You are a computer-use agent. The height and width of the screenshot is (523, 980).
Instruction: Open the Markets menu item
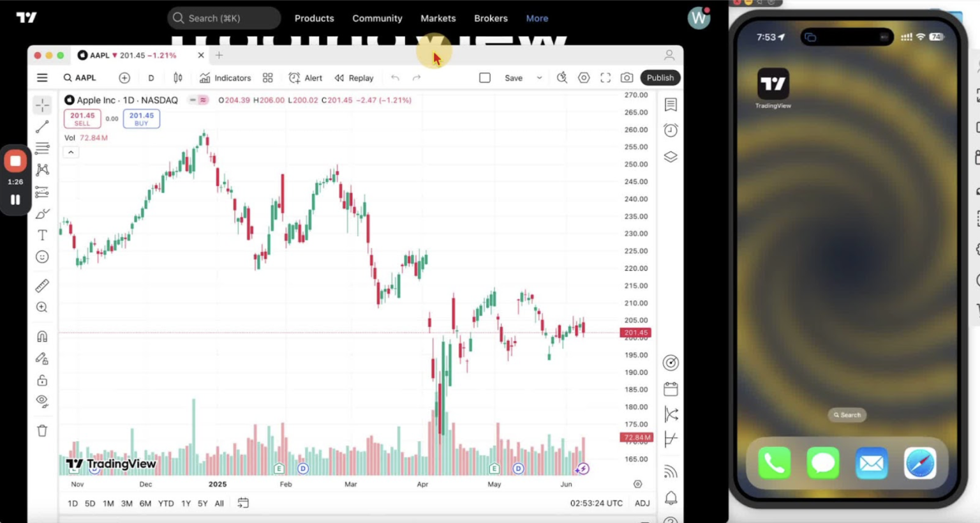tap(438, 18)
